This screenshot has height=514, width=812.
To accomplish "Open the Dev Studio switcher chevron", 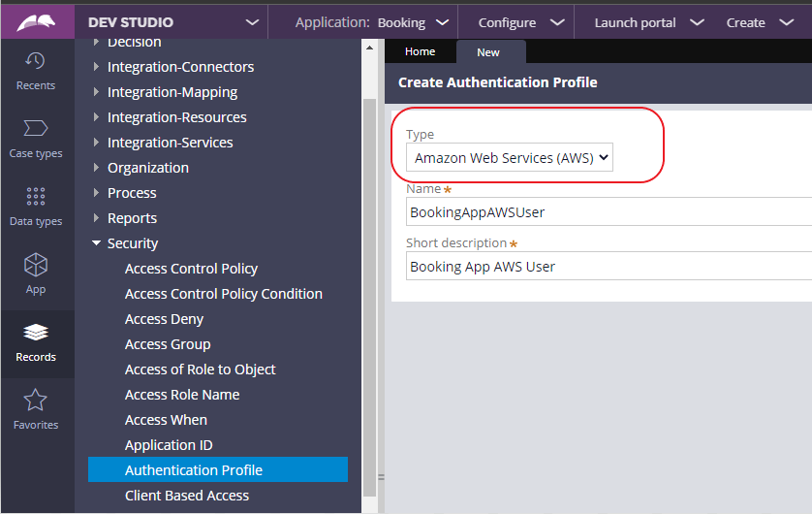I will click(x=252, y=22).
